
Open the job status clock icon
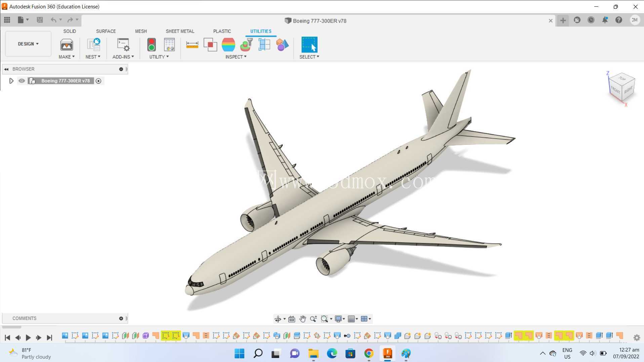(x=591, y=20)
